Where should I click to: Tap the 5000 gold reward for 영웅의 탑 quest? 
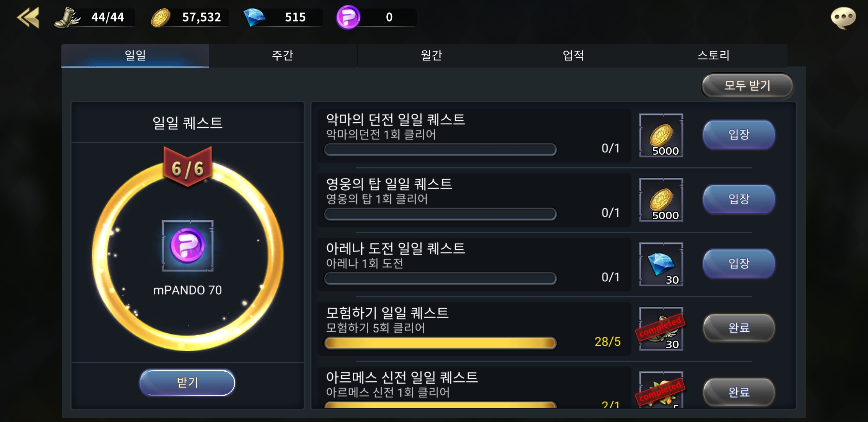pyautogui.click(x=661, y=200)
